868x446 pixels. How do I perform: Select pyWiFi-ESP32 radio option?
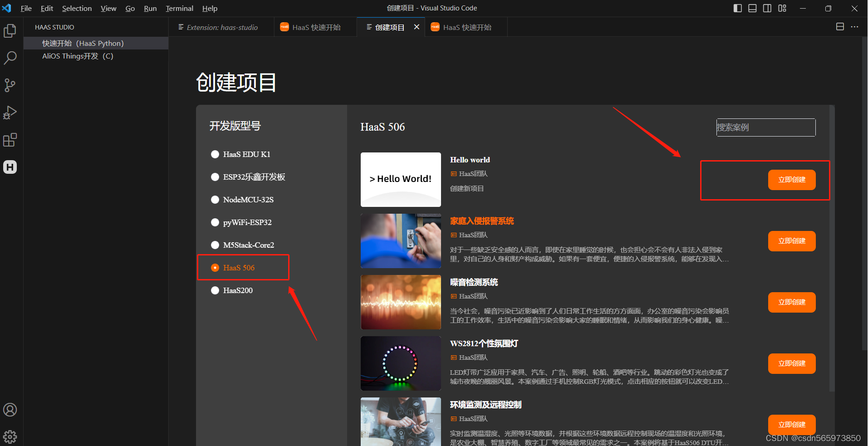(215, 222)
